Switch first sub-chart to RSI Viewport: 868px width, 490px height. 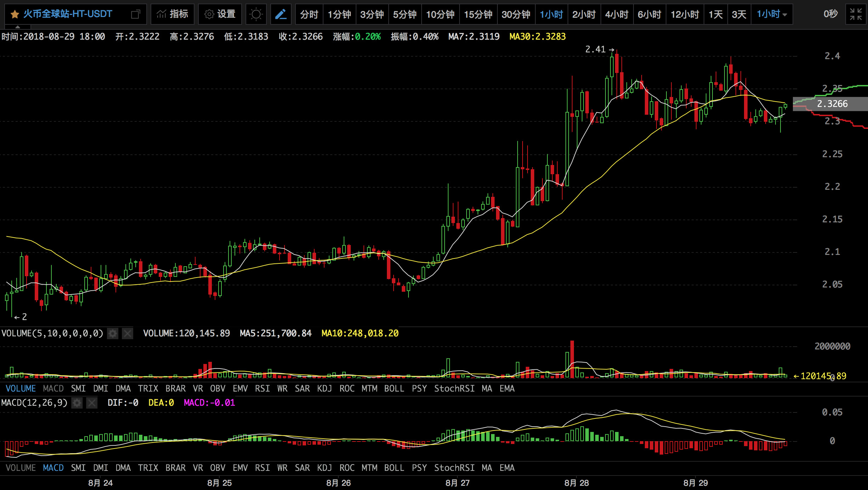[x=262, y=388]
